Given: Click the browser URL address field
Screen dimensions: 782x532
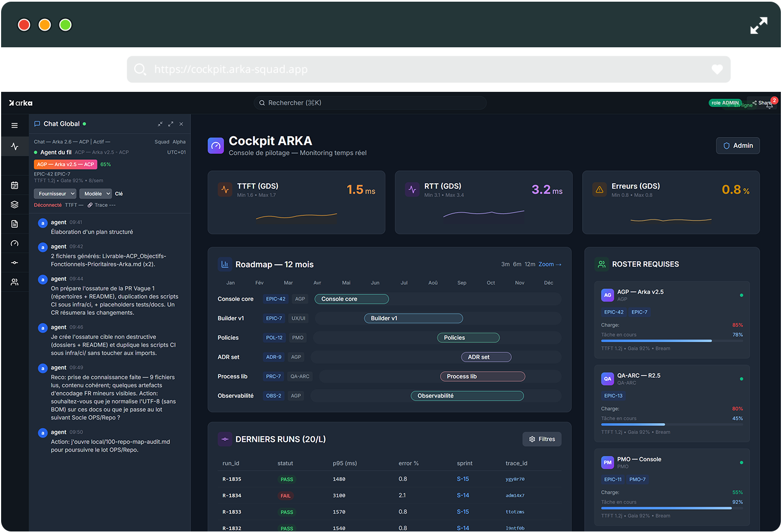Looking at the screenshot, I should click(x=429, y=69).
